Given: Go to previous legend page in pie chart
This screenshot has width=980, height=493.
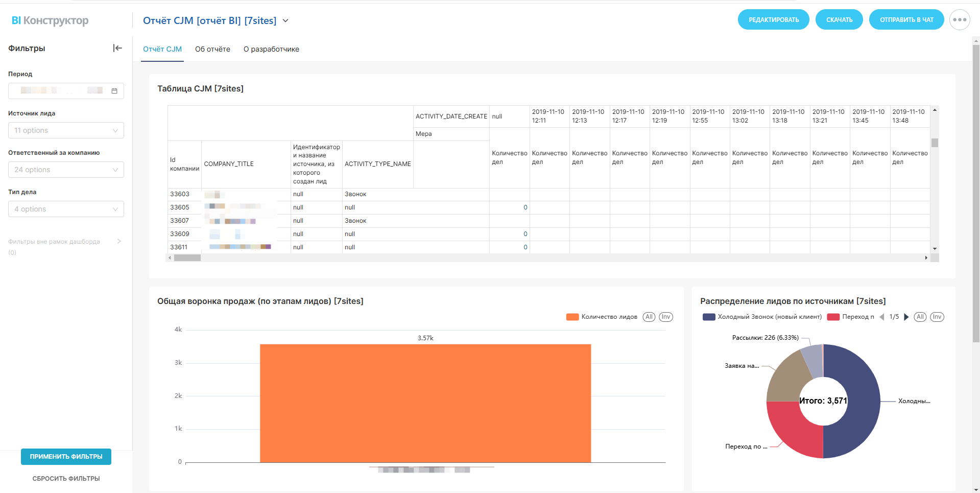Looking at the screenshot, I should click(882, 317).
